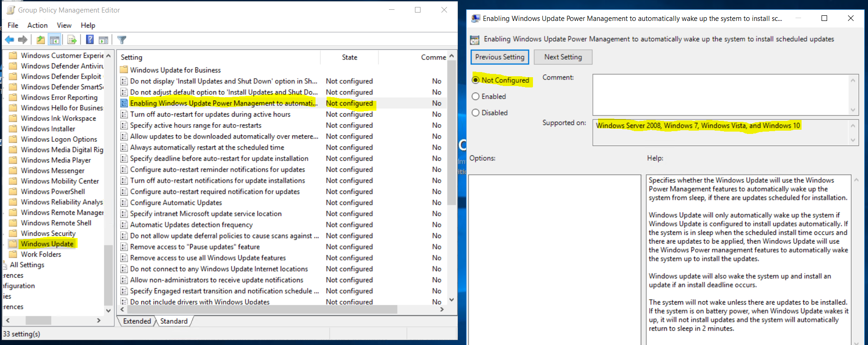Click setting icon for Configure Automatic Updates

coord(124,203)
